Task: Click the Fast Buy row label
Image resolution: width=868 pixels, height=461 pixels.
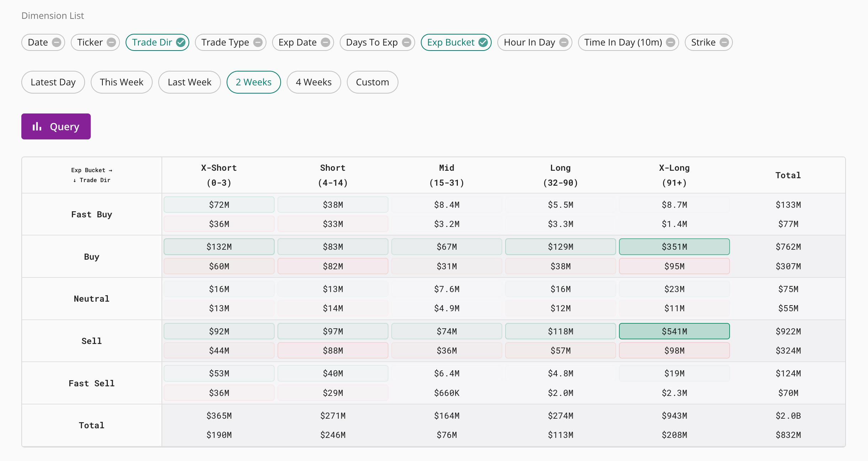Action: [x=92, y=214]
